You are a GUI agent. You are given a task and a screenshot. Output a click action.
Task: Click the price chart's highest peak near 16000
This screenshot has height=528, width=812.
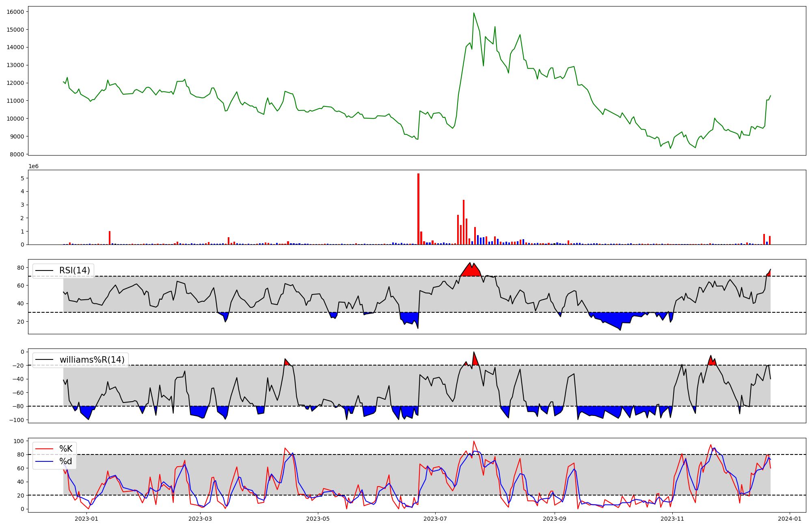tap(474, 14)
